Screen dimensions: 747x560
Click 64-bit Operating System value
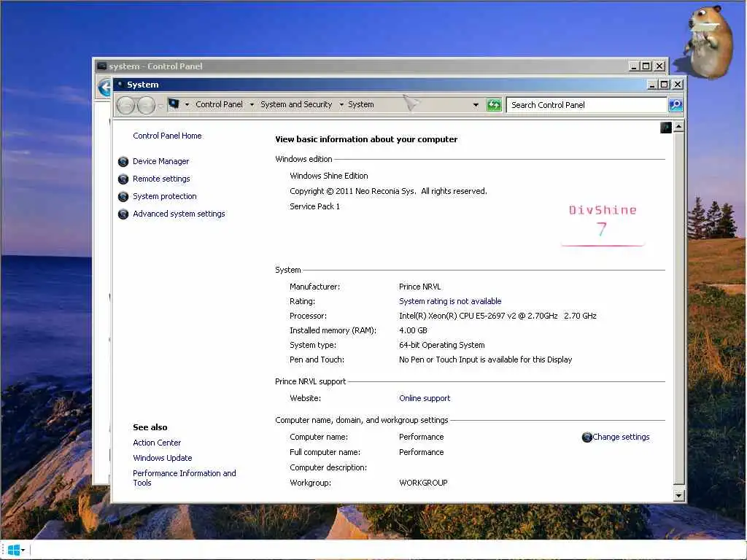[x=441, y=345]
